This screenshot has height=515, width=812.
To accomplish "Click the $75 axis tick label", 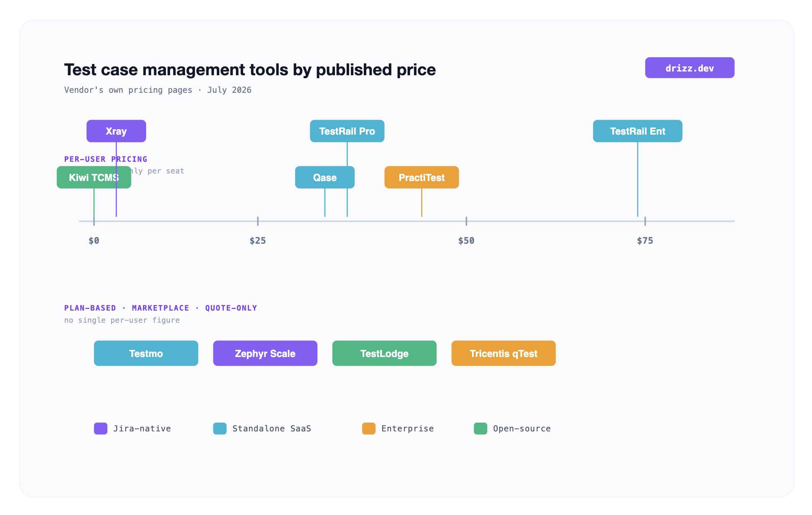I will pos(645,241).
